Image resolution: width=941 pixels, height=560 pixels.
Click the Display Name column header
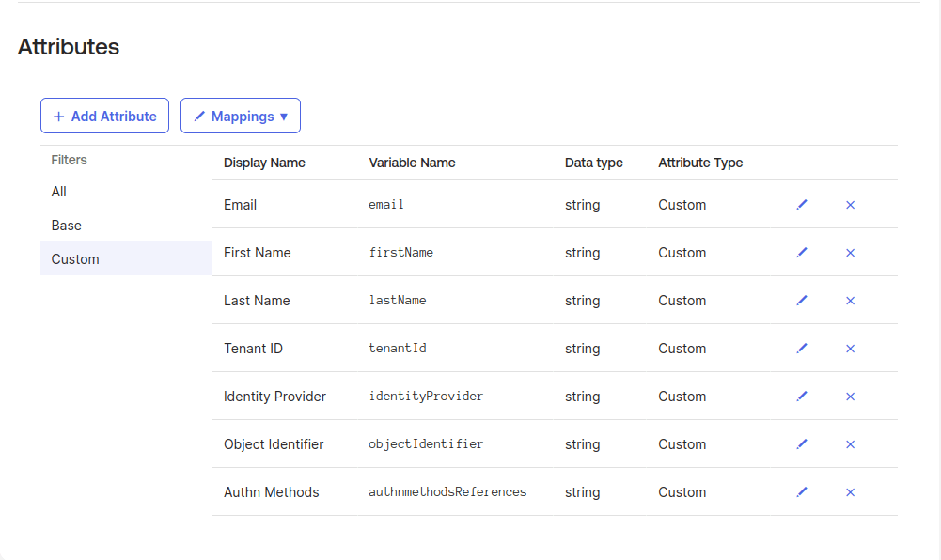(265, 163)
